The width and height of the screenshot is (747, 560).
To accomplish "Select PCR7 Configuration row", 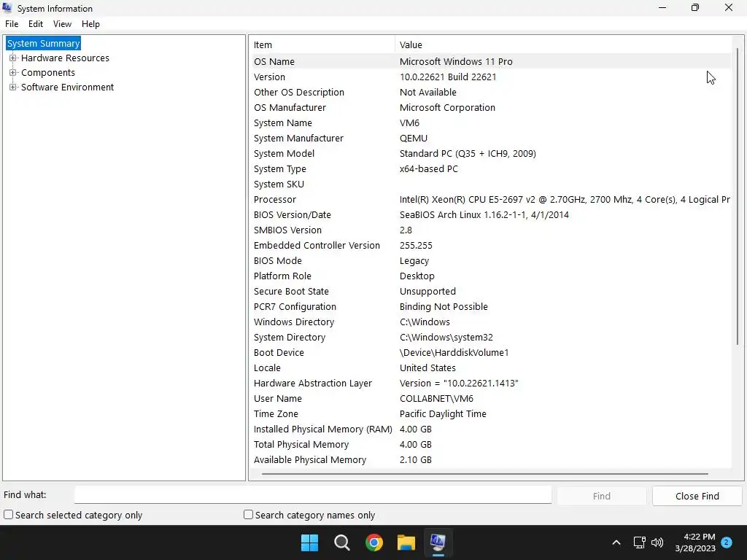I will pos(491,307).
